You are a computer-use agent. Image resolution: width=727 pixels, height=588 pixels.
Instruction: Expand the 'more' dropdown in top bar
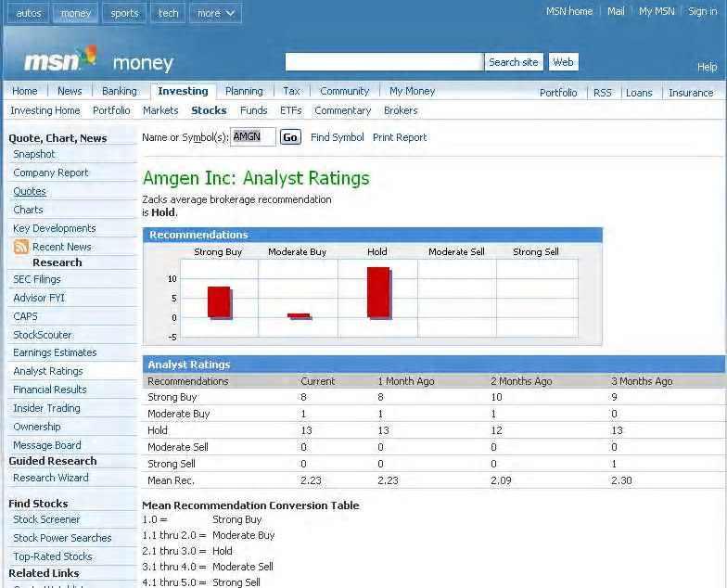coord(215,13)
